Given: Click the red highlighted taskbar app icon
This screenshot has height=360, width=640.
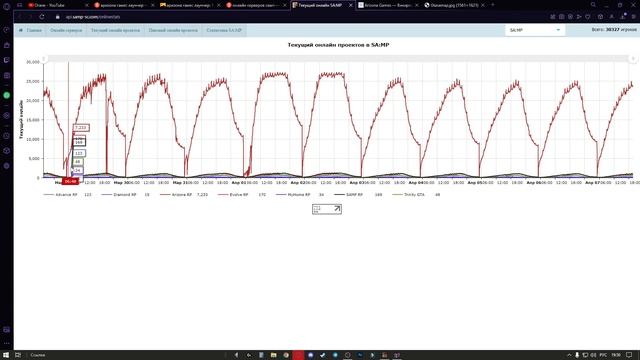Looking at the screenshot, I should tap(298, 355).
